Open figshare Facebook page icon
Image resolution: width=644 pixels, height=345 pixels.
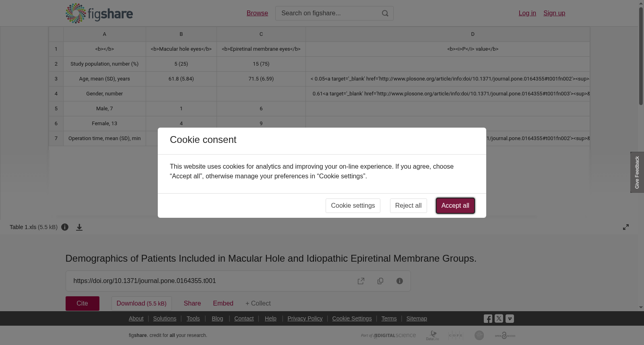pos(488,318)
